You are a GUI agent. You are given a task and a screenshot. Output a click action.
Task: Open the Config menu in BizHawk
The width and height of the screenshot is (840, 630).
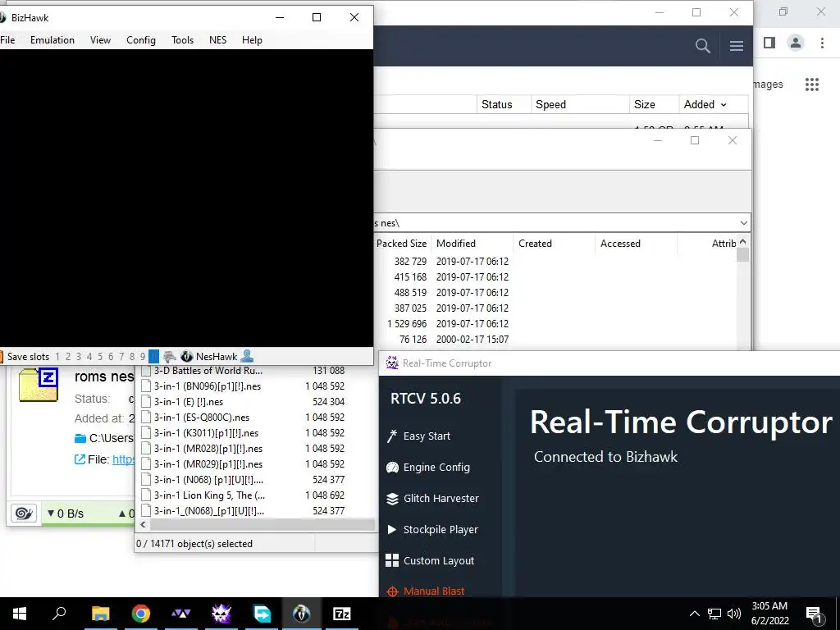[141, 40]
